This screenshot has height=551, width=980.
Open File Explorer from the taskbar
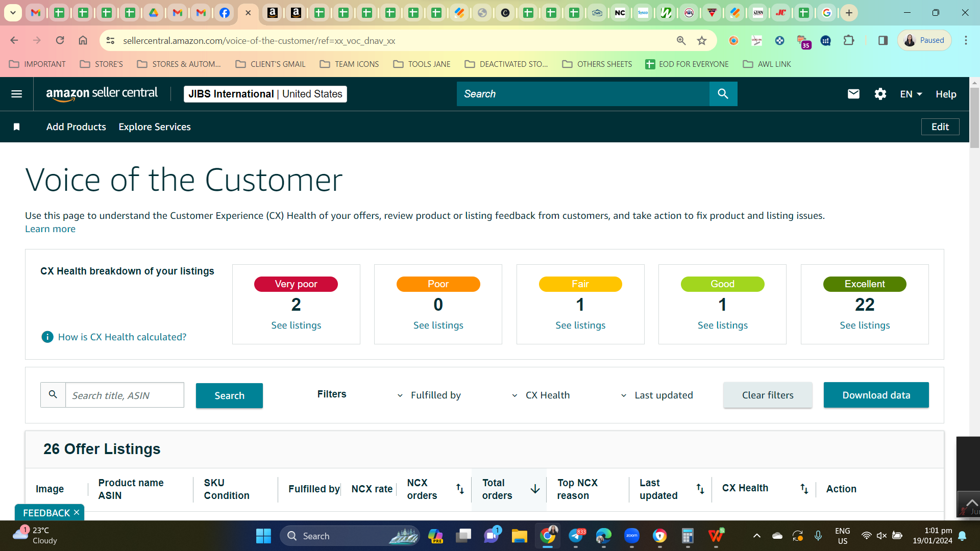(x=519, y=536)
